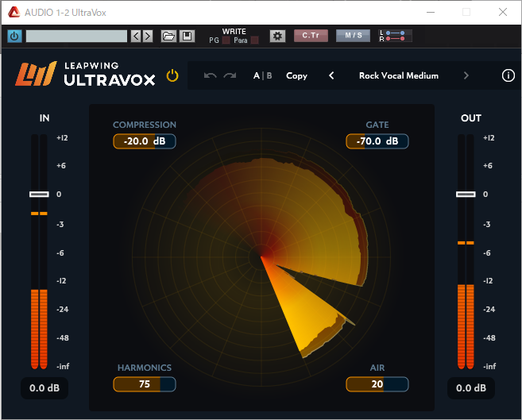The height and width of the screenshot is (420, 522).
Task: Click the OUT 0.0 dB value field
Action: click(470, 388)
